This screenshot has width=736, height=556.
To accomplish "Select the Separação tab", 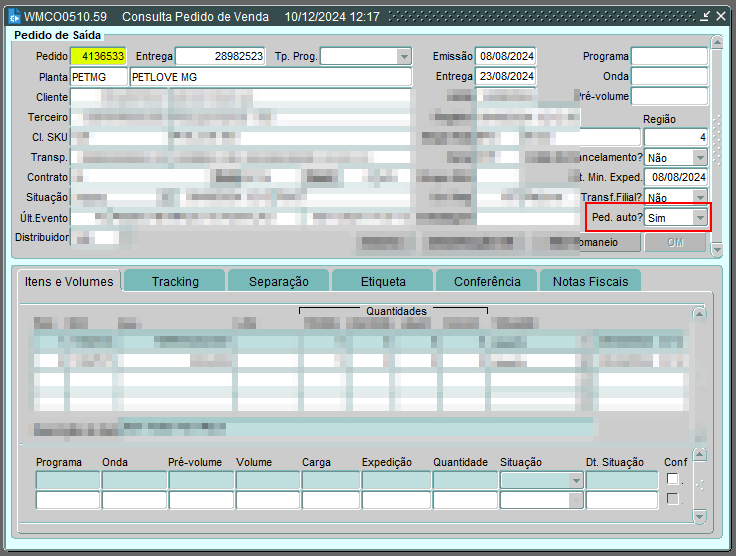I will point(278,282).
